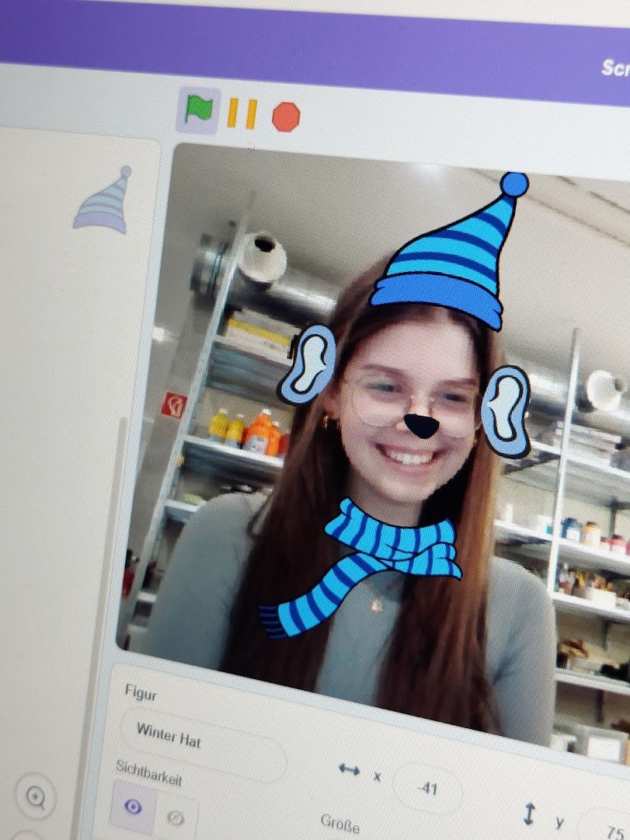Select the right blue ear sprite
The height and width of the screenshot is (840, 630).
click(x=506, y=410)
